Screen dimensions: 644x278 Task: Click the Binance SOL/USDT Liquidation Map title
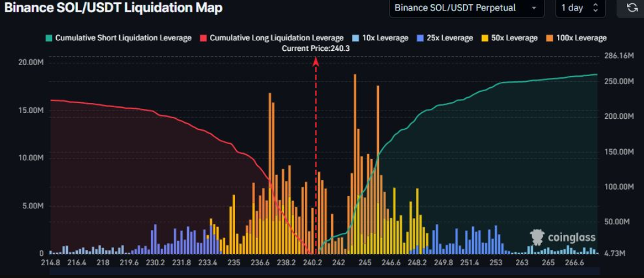point(113,8)
